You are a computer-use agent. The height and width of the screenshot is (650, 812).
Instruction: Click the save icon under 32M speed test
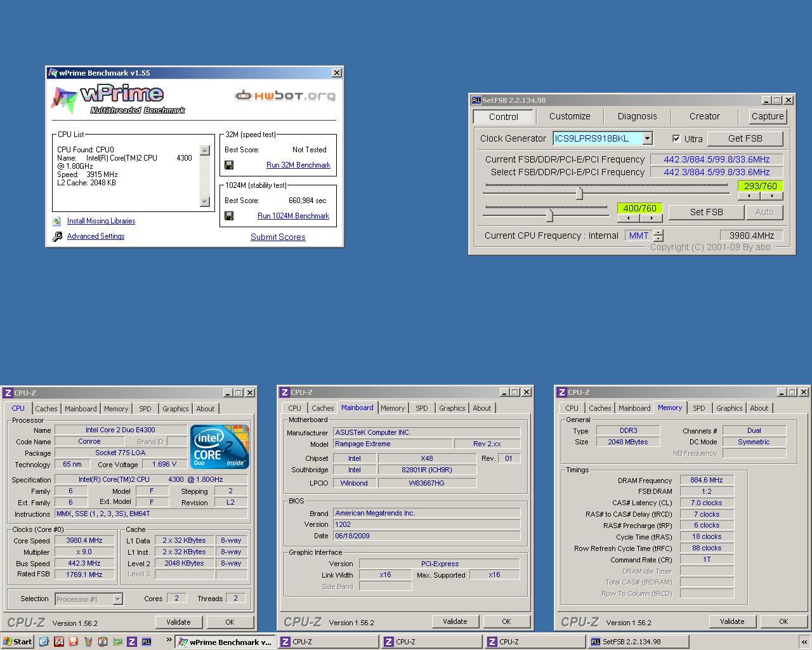(229, 165)
